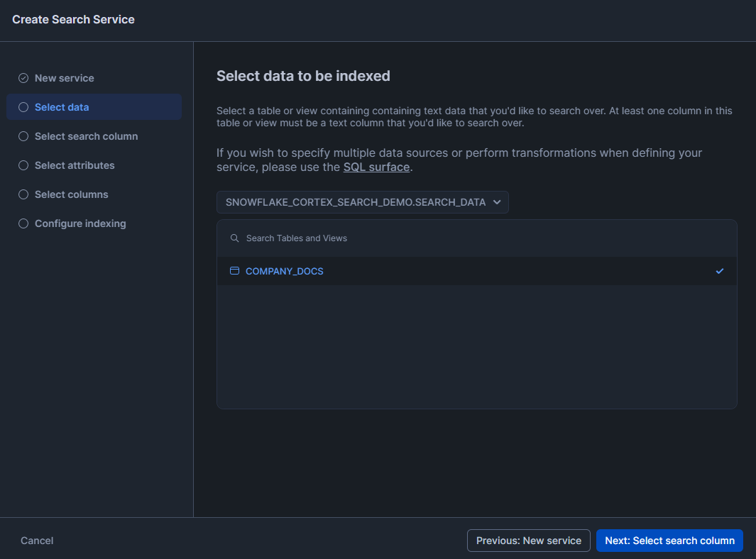Go to the Select search column step label
Image resolution: width=756 pixels, height=559 pixels.
point(86,136)
